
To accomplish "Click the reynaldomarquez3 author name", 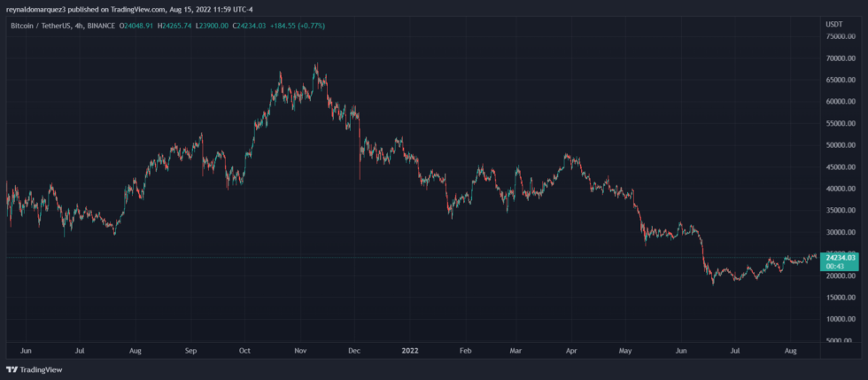I will click(x=36, y=10).
